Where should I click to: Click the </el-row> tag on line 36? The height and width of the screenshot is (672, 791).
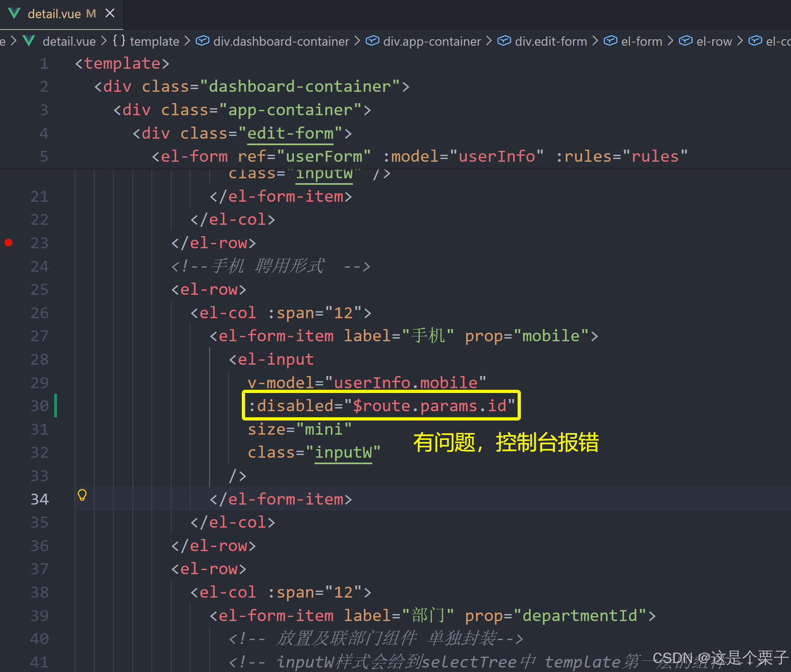pos(214,546)
